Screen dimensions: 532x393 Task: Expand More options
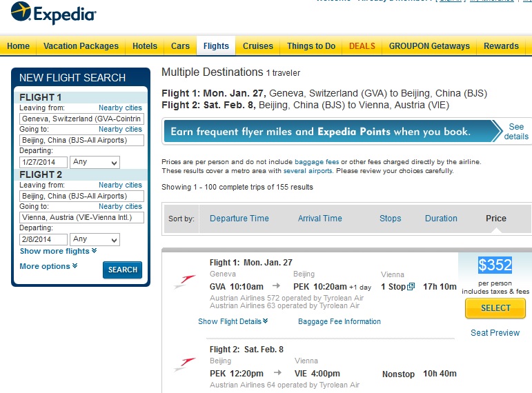[x=48, y=267]
